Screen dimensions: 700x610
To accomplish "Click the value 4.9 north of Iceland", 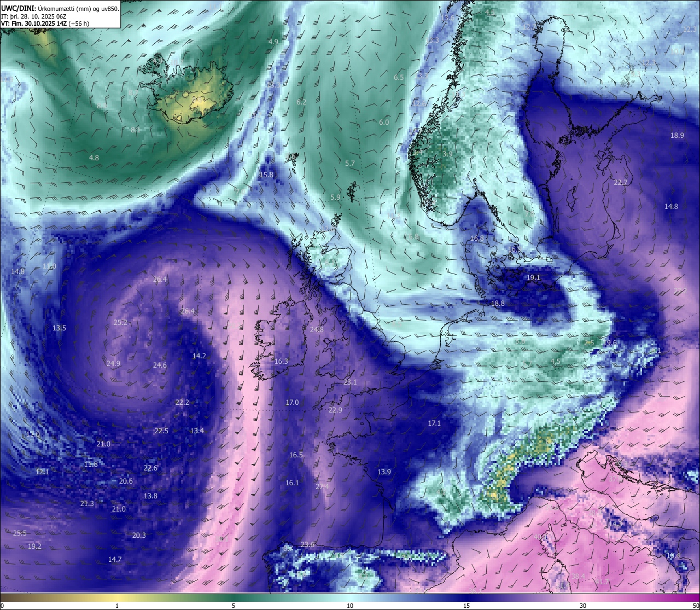I will tap(273, 42).
